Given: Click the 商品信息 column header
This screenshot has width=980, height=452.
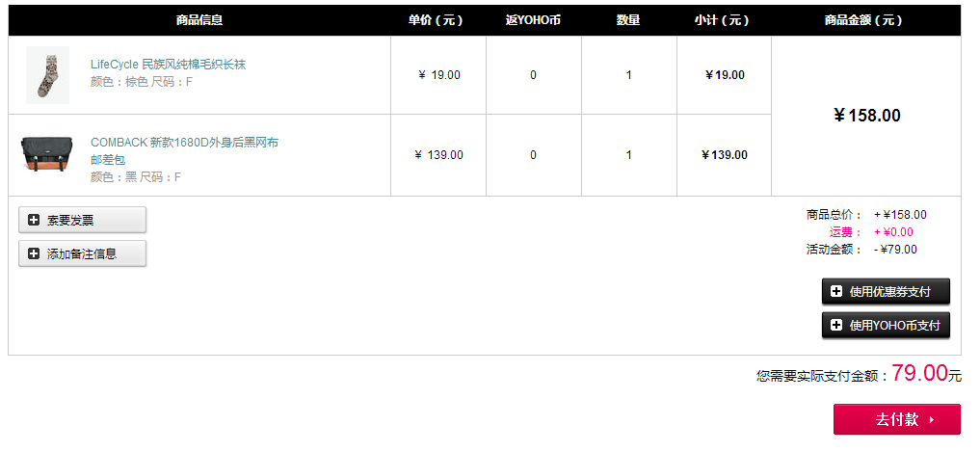Looking at the screenshot, I should pyautogui.click(x=199, y=20).
